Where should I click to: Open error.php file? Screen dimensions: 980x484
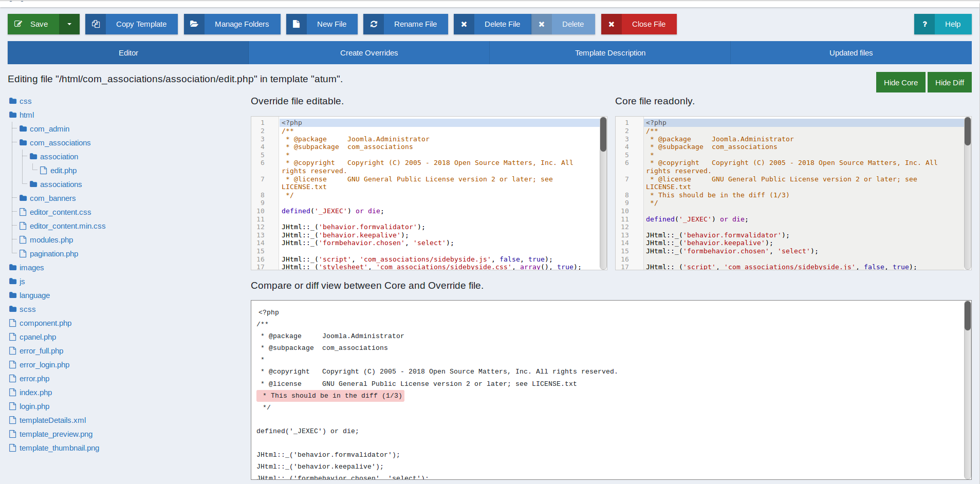click(x=30, y=379)
